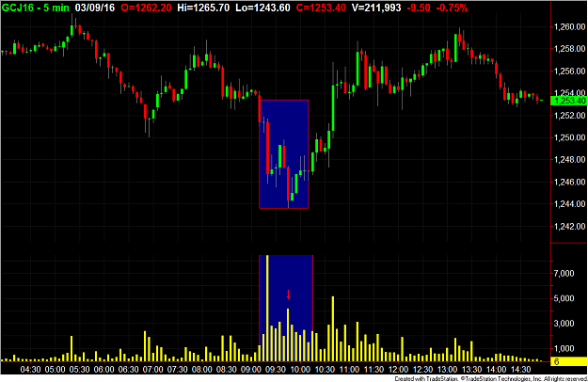Click the 1,246.00 price axis label

click(x=569, y=182)
